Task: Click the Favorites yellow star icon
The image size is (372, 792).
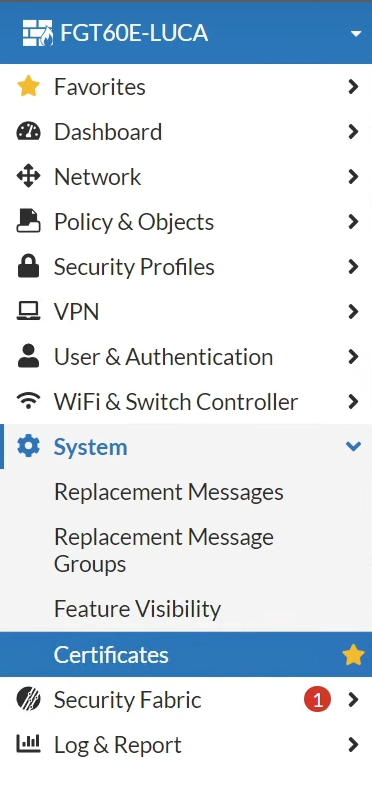Action: pyautogui.click(x=28, y=86)
